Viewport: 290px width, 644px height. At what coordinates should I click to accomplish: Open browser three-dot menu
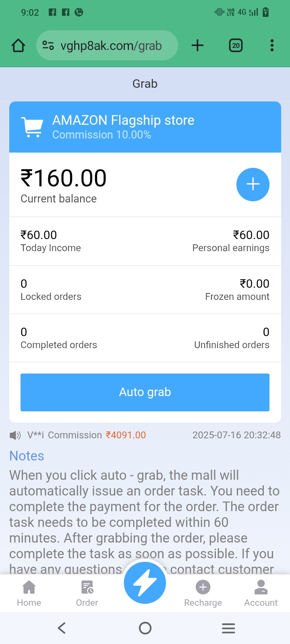click(x=272, y=45)
